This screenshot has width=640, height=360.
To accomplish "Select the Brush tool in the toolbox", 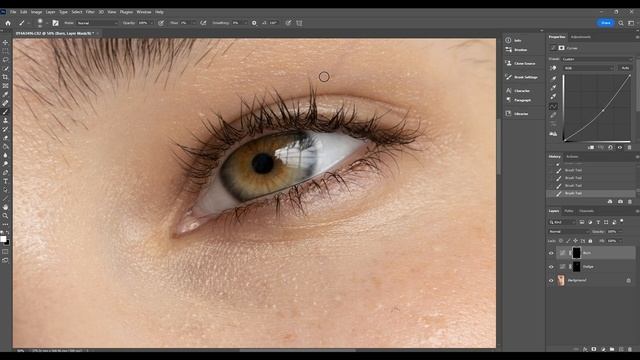I will pyautogui.click(x=5, y=112).
